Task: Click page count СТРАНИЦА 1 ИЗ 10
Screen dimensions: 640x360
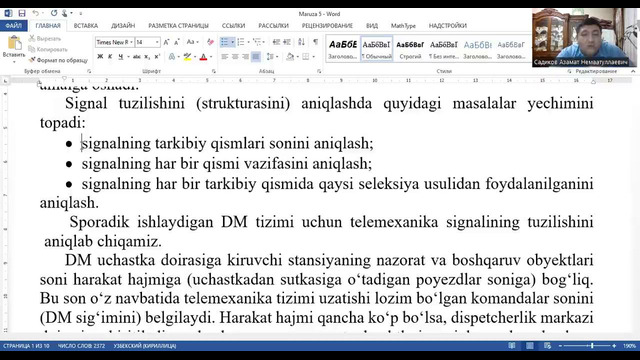Action: [26, 346]
